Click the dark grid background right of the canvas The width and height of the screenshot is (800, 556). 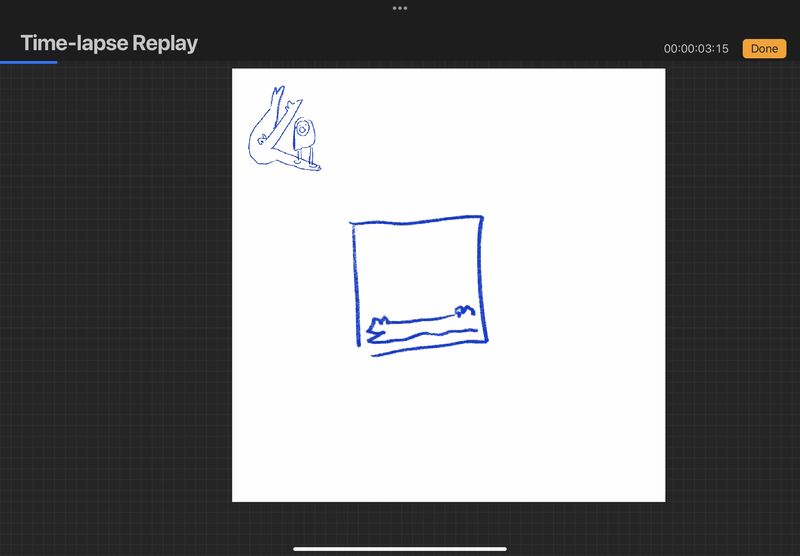pos(732,300)
